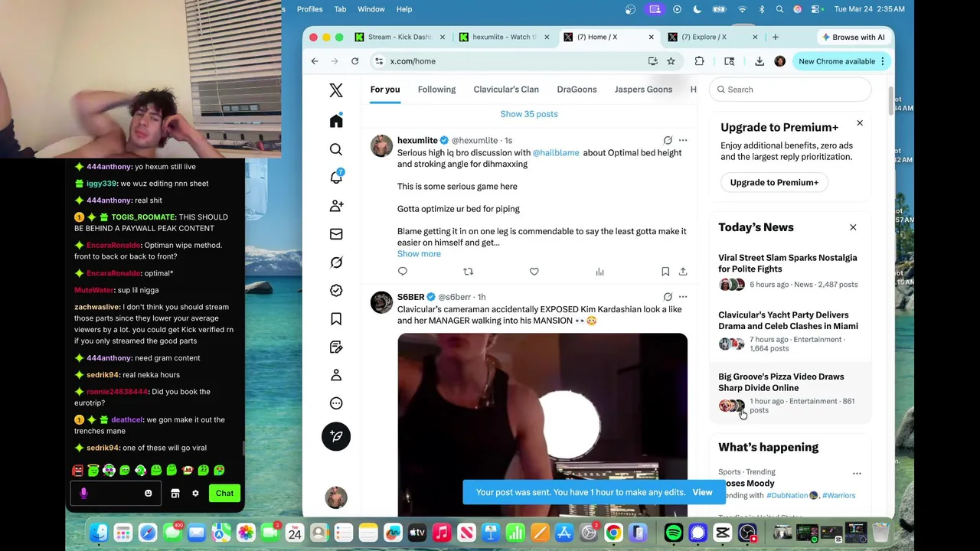
Task: Dismiss Upgrade to Premium+ card
Action: coord(860,122)
